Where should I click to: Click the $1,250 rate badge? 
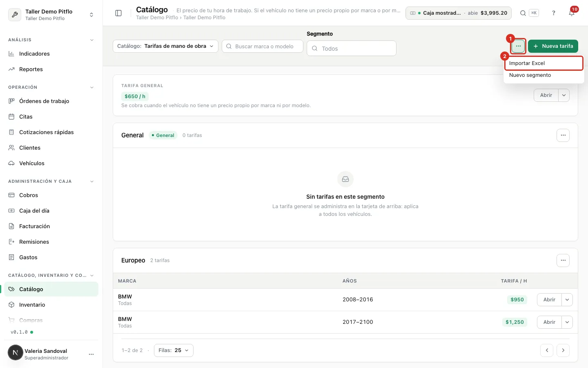pos(514,322)
